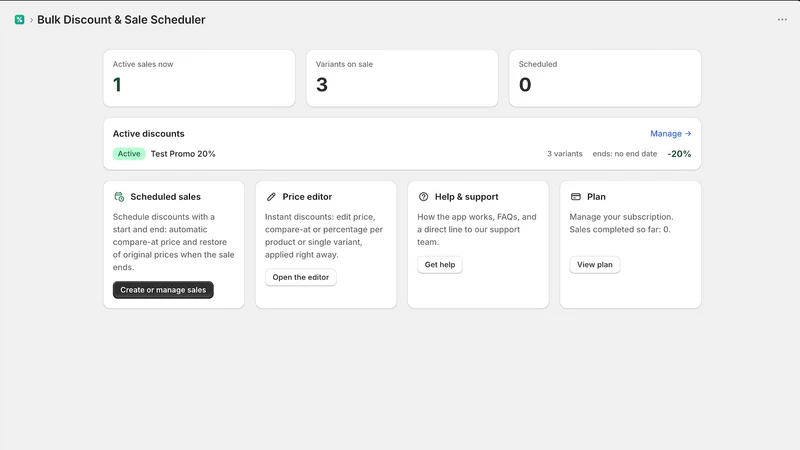Click the Help & support question icon
Viewport: 800px width, 450px height.
pyautogui.click(x=423, y=197)
